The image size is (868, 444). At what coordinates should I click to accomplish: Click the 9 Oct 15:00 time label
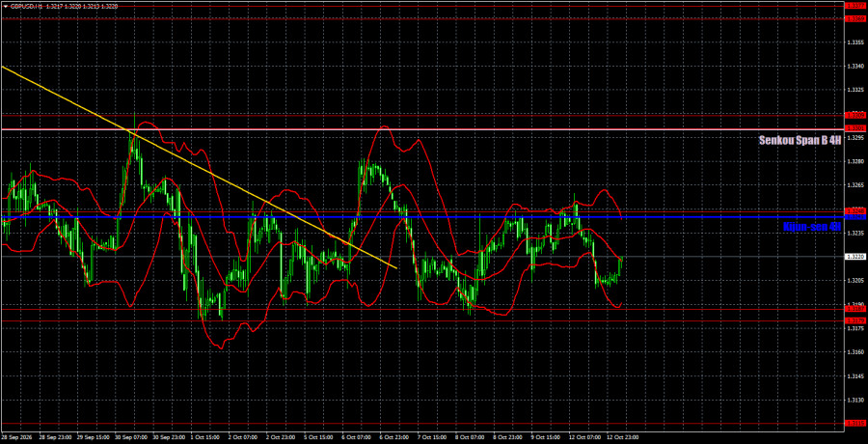coord(547,437)
